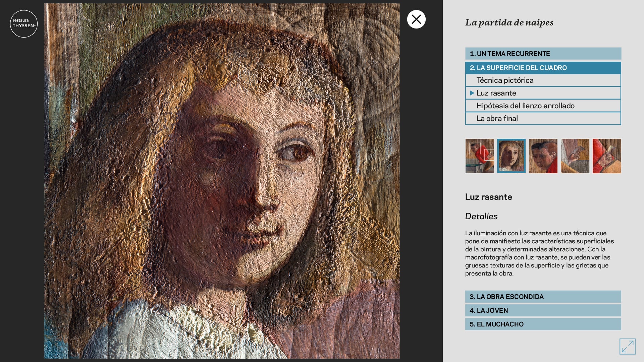
Task: Select the boy's face thumbnail
Action: (543, 156)
